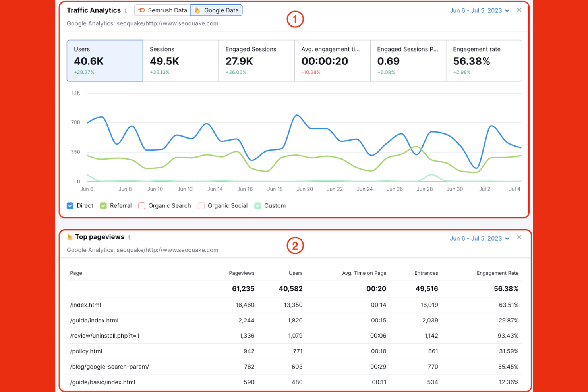Uncheck the Custom traffic channel
The image size is (588, 392).
[x=257, y=206]
